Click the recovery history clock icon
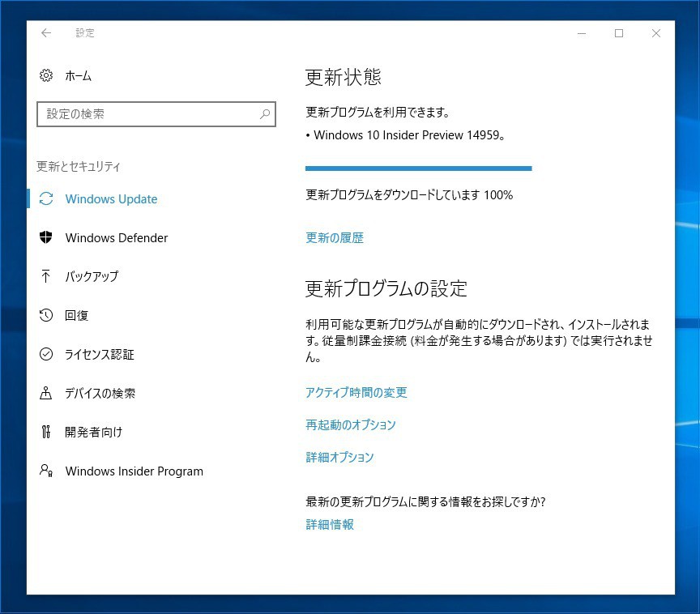 (46, 315)
